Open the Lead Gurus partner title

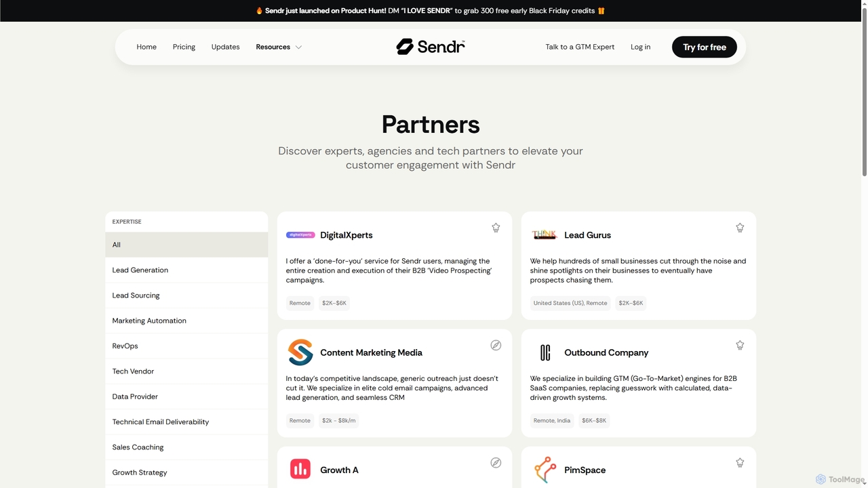click(587, 235)
